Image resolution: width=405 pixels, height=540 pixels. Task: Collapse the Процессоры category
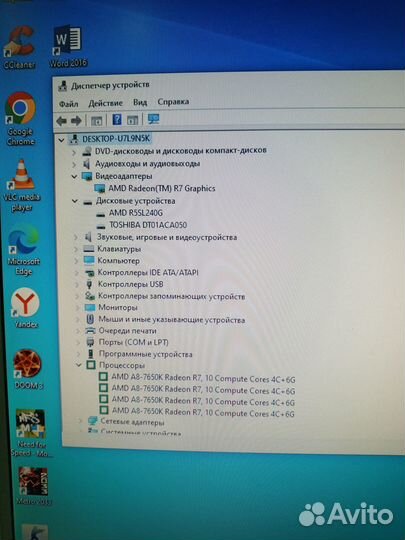point(79,365)
